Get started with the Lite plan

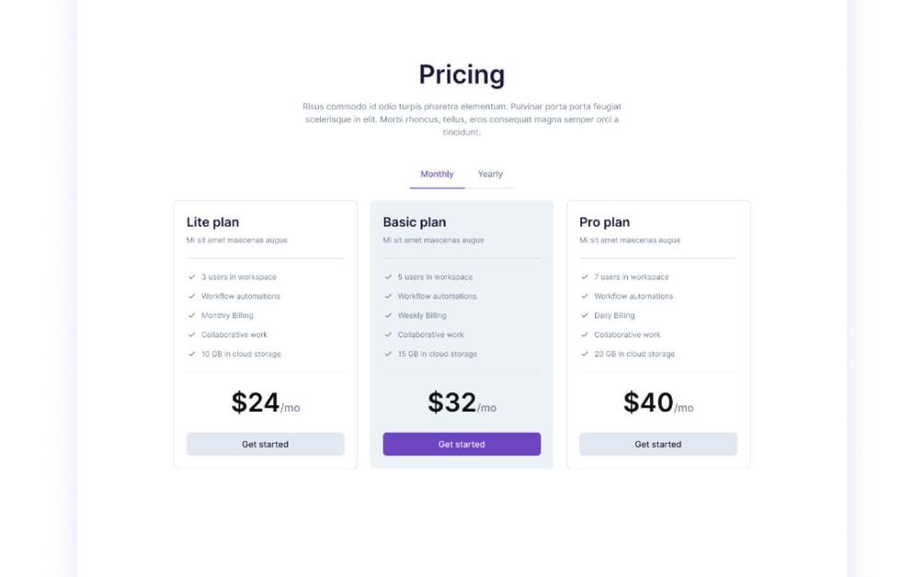(x=265, y=445)
